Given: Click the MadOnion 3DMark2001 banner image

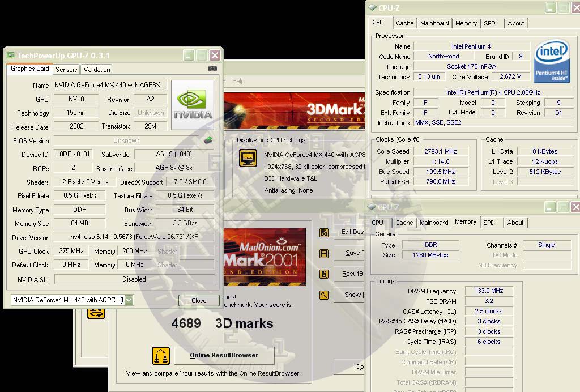Looking at the screenshot, I should (265, 257).
